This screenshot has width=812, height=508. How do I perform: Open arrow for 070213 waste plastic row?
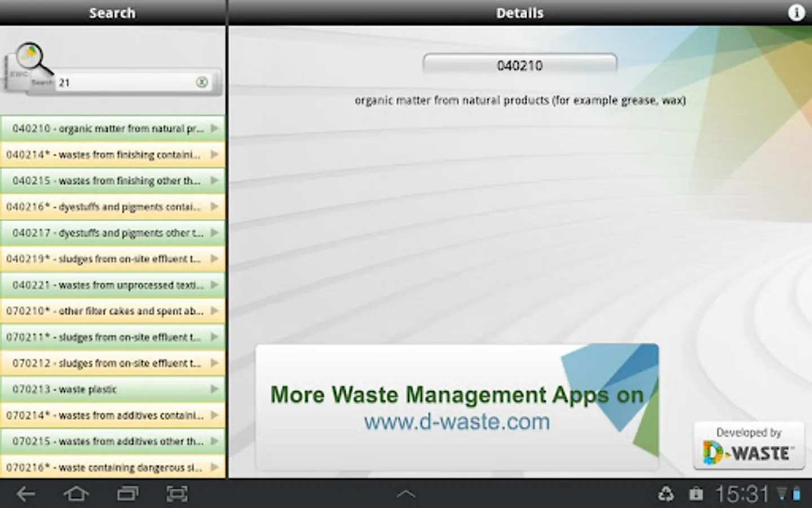[x=214, y=389]
